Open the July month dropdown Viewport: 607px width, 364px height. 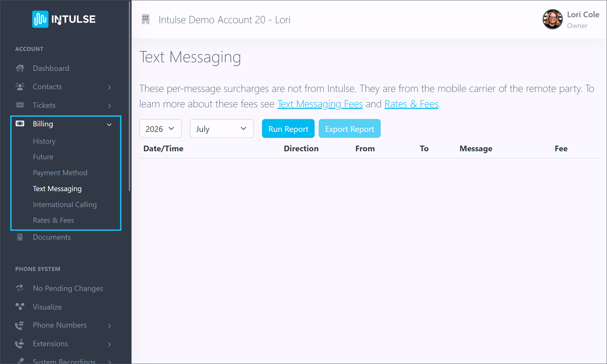[222, 128]
